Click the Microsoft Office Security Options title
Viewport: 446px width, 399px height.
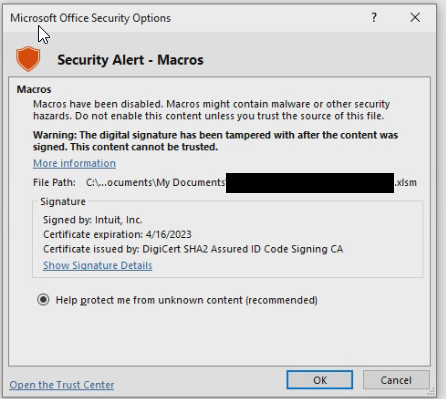click(90, 18)
